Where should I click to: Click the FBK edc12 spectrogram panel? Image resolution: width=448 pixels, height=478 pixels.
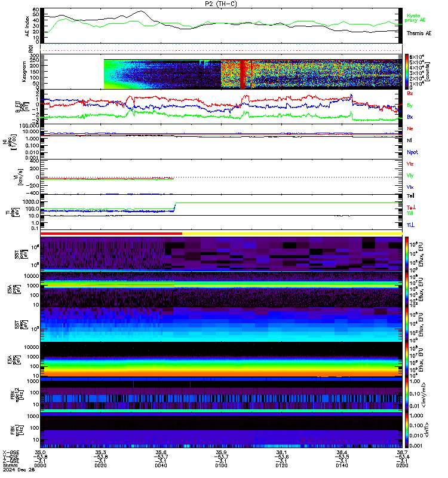click(221, 395)
